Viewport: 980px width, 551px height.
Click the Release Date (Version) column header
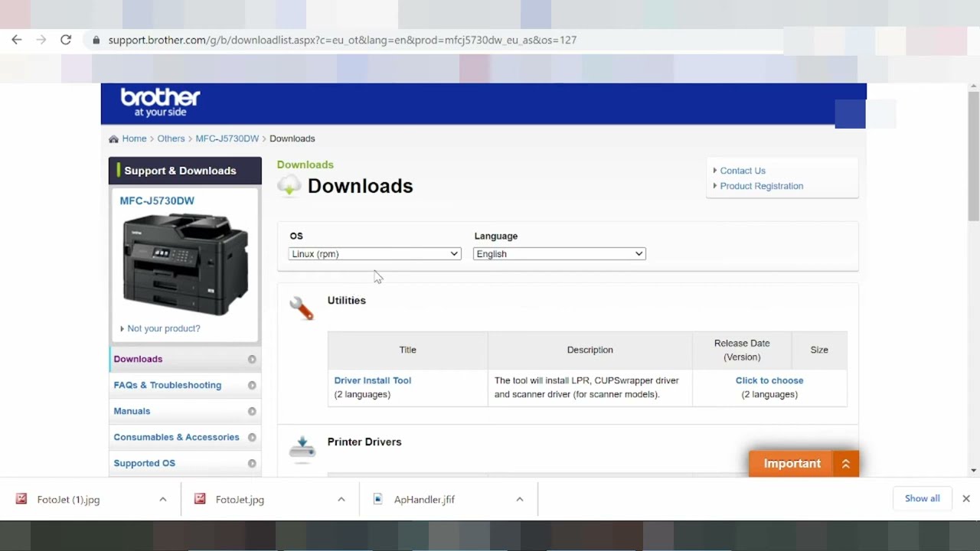coord(742,350)
